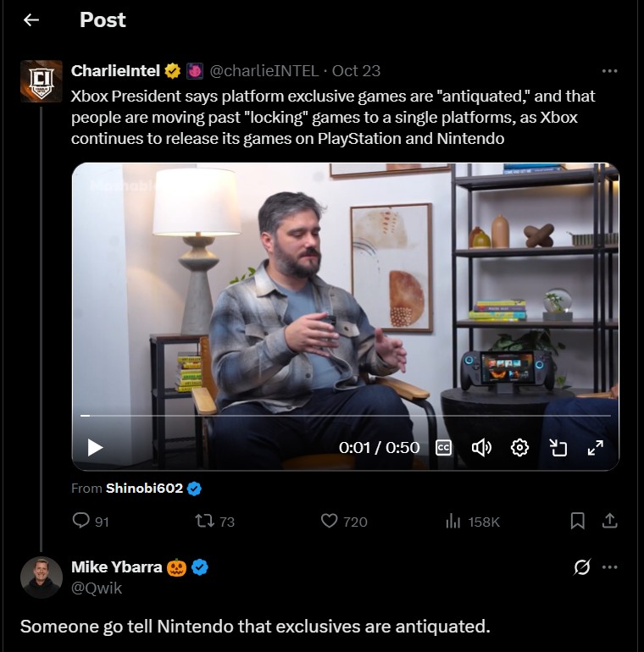Repost the CharlieIntel tweet
Image resolution: width=644 pixels, height=652 pixels.
click(x=204, y=521)
